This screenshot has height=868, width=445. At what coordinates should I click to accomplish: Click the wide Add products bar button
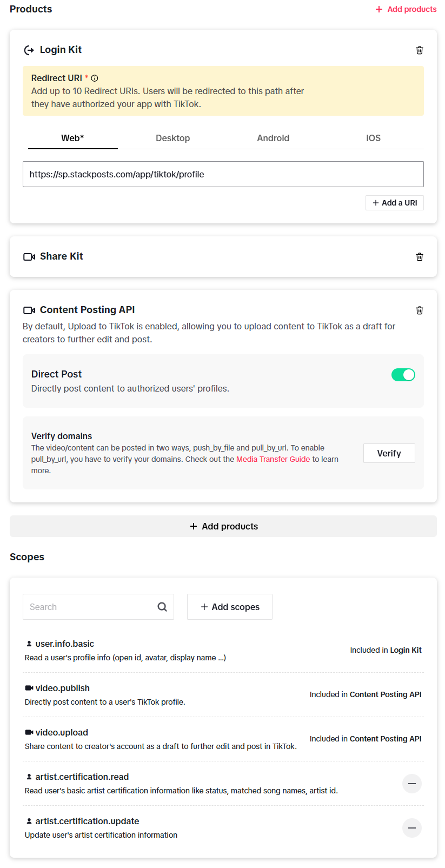tap(223, 526)
